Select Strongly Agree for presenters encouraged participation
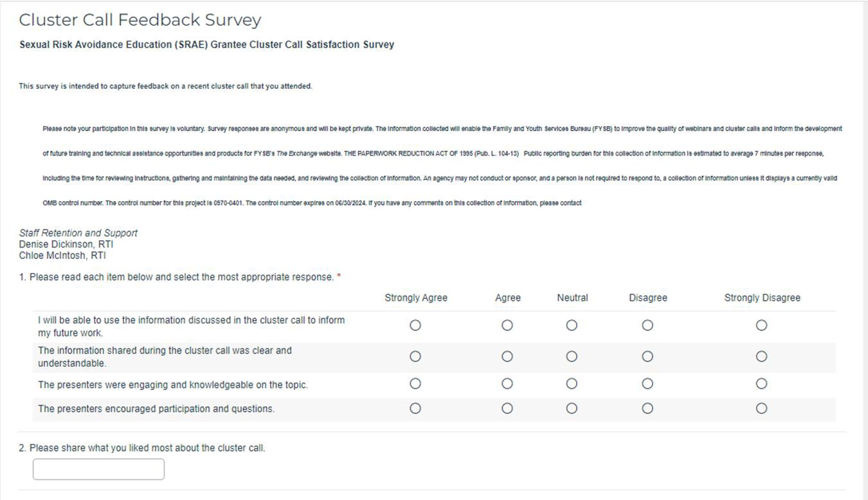Image resolution: width=868 pixels, height=500 pixels. [415, 408]
